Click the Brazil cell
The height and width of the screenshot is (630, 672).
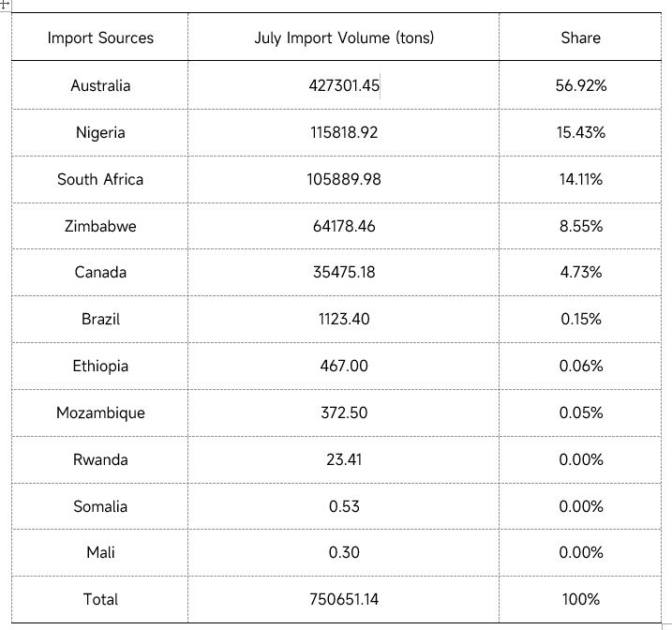(x=100, y=319)
